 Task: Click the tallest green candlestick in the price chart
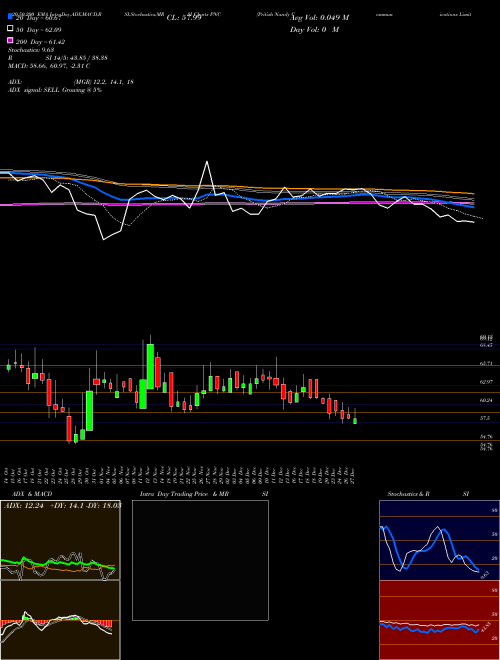tap(150, 365)
